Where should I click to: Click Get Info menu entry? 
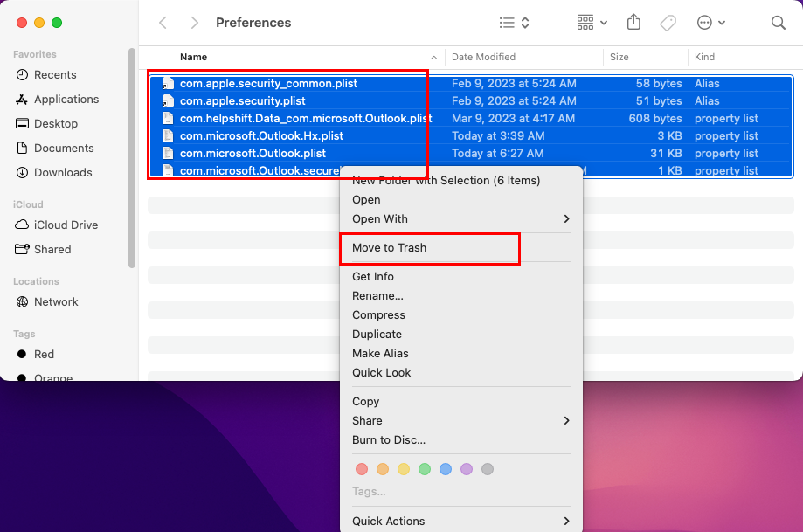point(373,277)
